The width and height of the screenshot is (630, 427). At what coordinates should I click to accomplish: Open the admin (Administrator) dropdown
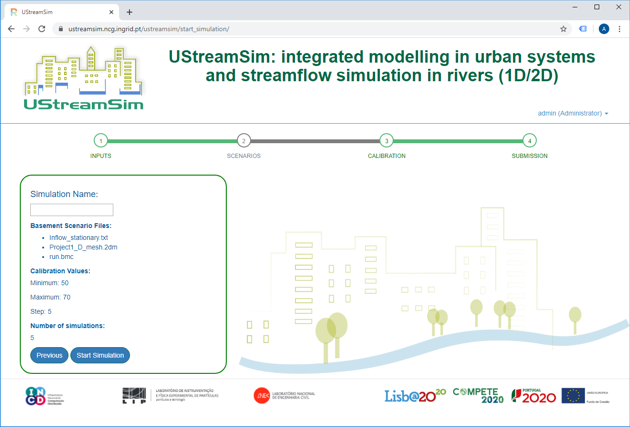point(573,113)
